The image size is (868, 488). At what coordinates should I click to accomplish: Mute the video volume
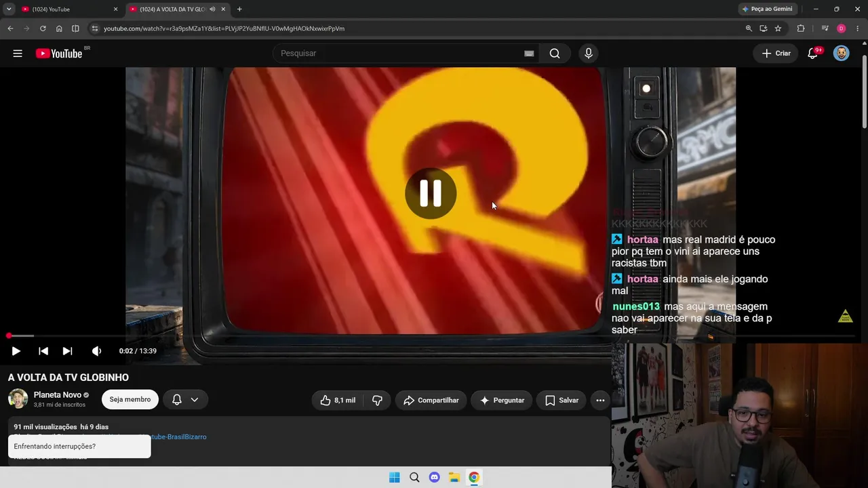click(96, 351)
